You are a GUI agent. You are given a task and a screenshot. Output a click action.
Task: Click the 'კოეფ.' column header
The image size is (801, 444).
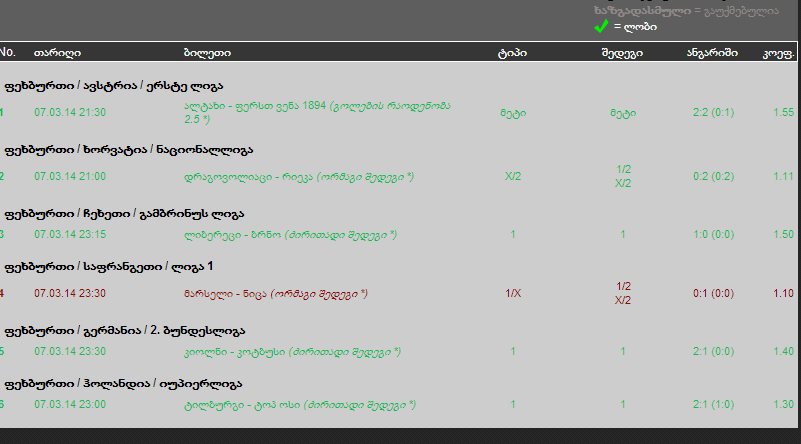(779, 53)
